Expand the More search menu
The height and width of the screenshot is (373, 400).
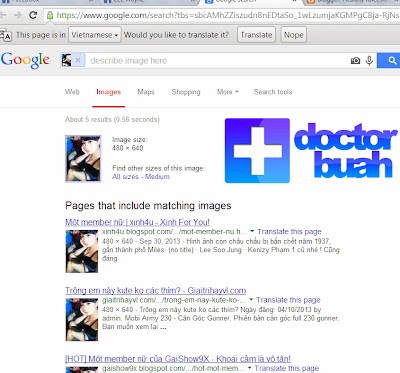coord(228,92)
